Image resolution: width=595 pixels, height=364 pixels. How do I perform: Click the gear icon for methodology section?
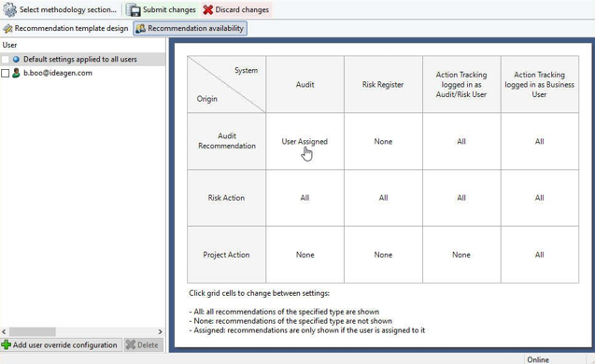(10, 10)
